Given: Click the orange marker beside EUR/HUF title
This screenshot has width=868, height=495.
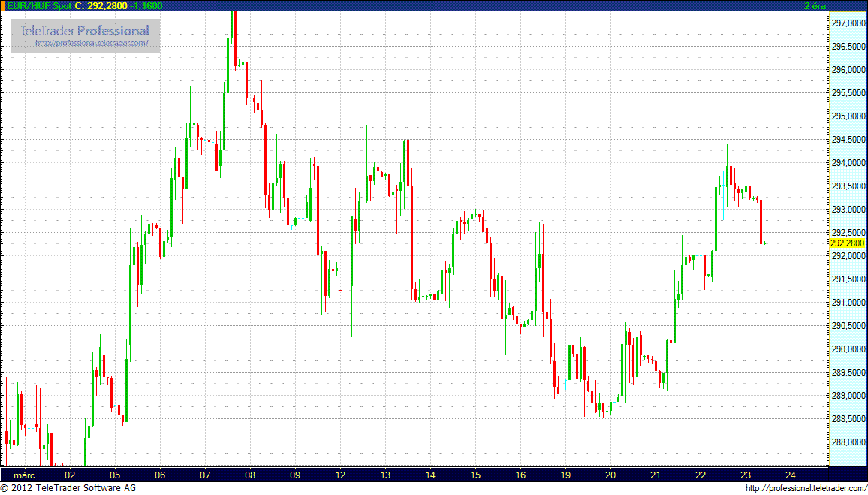Looking at the screenshot, I should (4, 5).
